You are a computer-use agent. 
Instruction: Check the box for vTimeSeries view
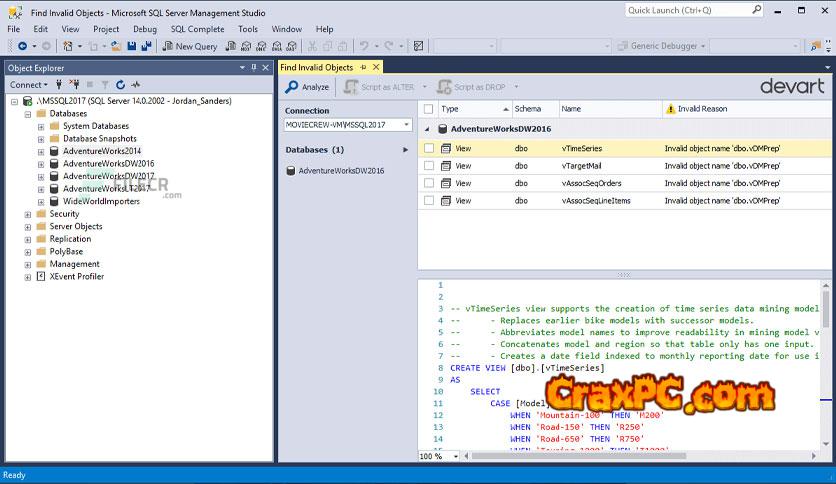point(429,148)
